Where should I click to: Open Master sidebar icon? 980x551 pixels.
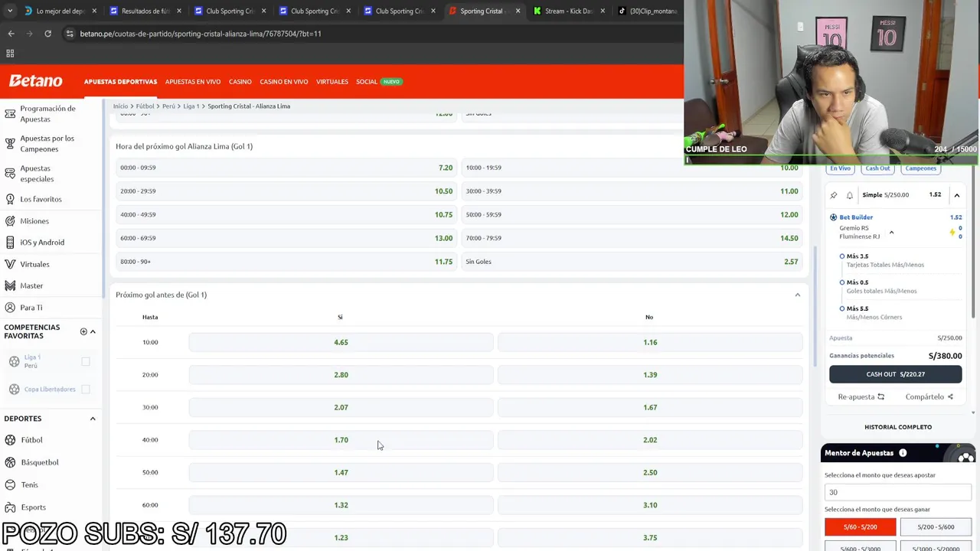(10, 285)
